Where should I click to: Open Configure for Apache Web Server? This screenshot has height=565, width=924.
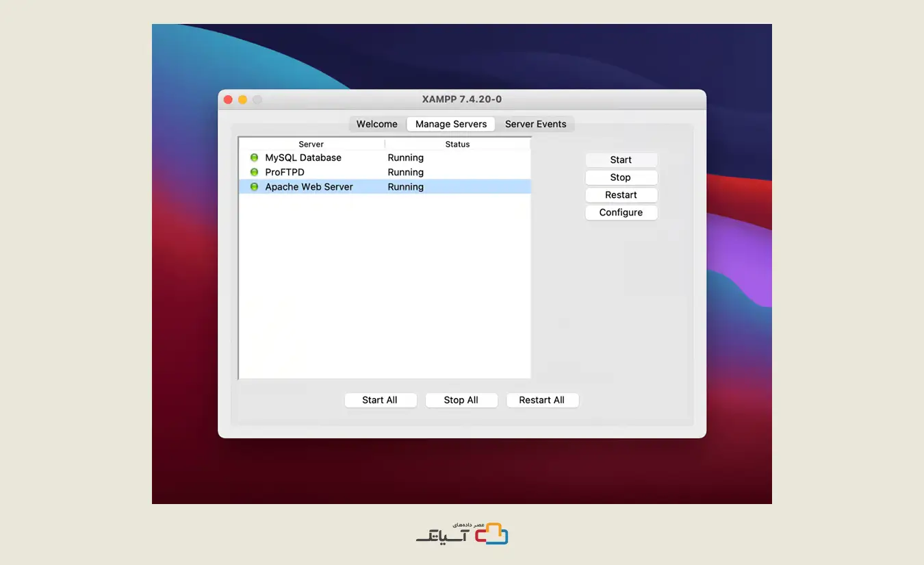[x=621, y=212]
